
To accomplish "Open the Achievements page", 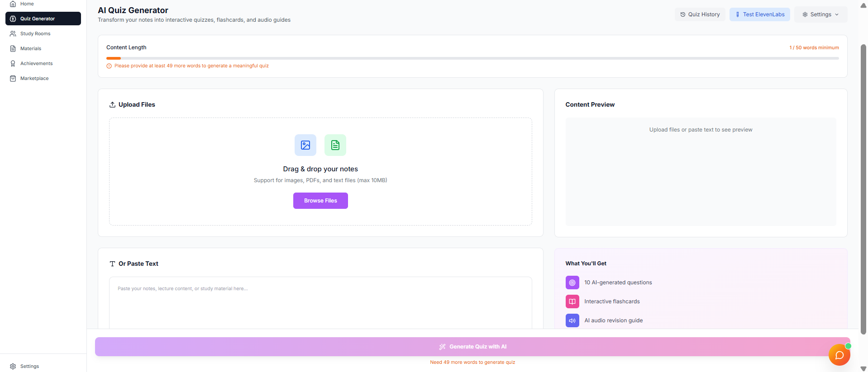I will tap(43, 63).
